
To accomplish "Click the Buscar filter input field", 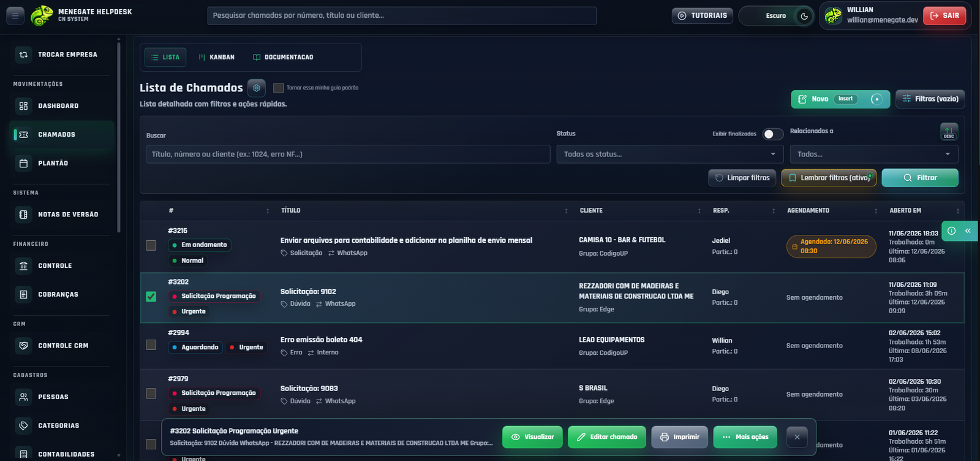I will click(x=348, y=154).
